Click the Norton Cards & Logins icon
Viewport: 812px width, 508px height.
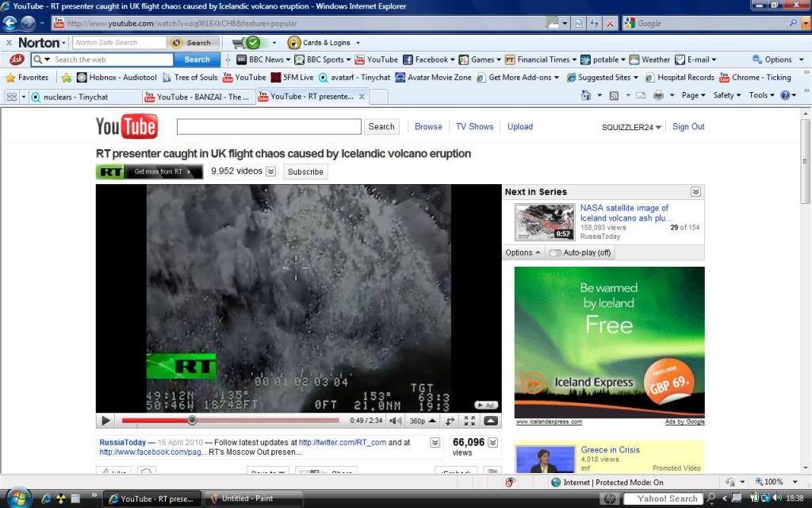[293, 43]
